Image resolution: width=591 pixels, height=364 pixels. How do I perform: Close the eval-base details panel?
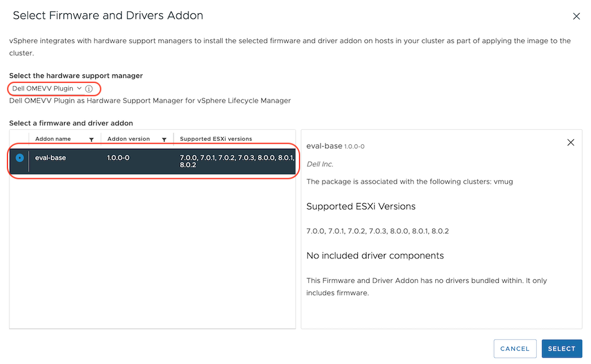pos(571,142)
